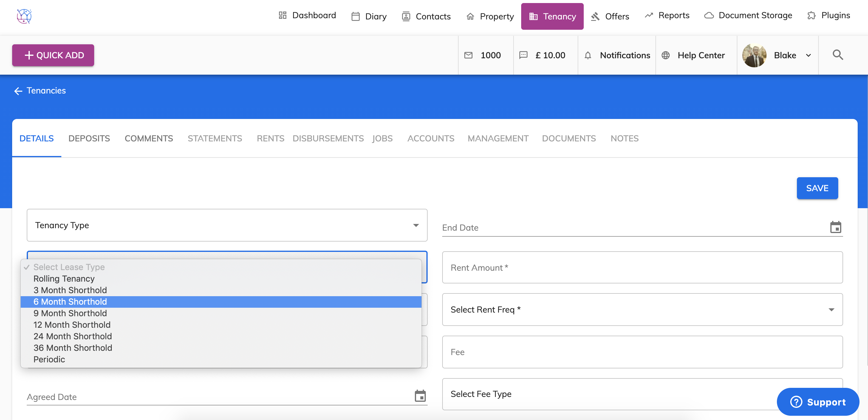Image resolution: width=868 pixels, height=420 pixels.
Task: Open the End Date calendar icon
Action: 835,227
